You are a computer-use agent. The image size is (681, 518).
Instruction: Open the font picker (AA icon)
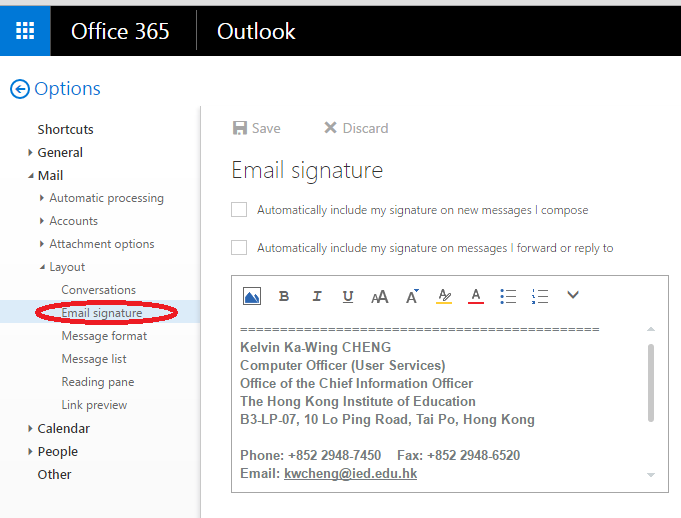(380, 297)
